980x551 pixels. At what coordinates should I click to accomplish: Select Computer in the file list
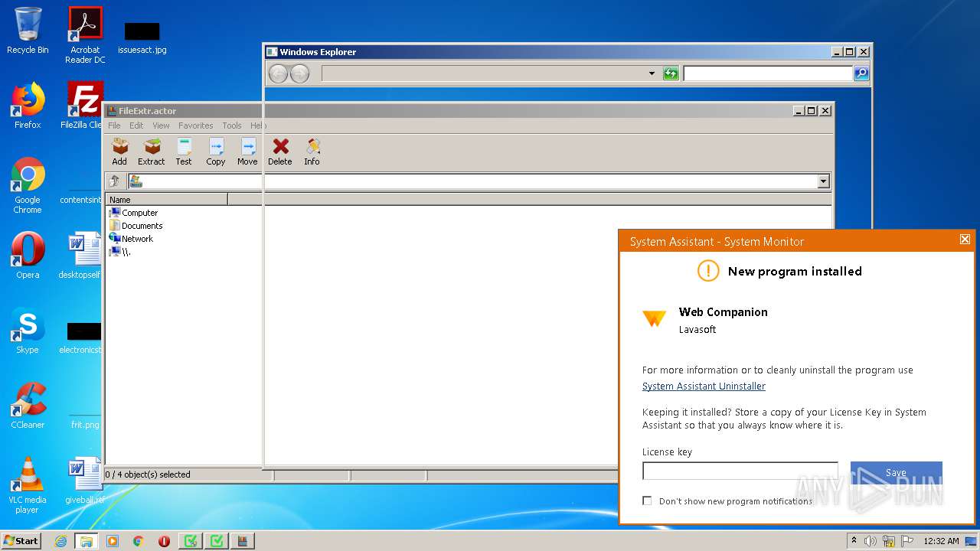pyautogui.click(x=133, y=213)
